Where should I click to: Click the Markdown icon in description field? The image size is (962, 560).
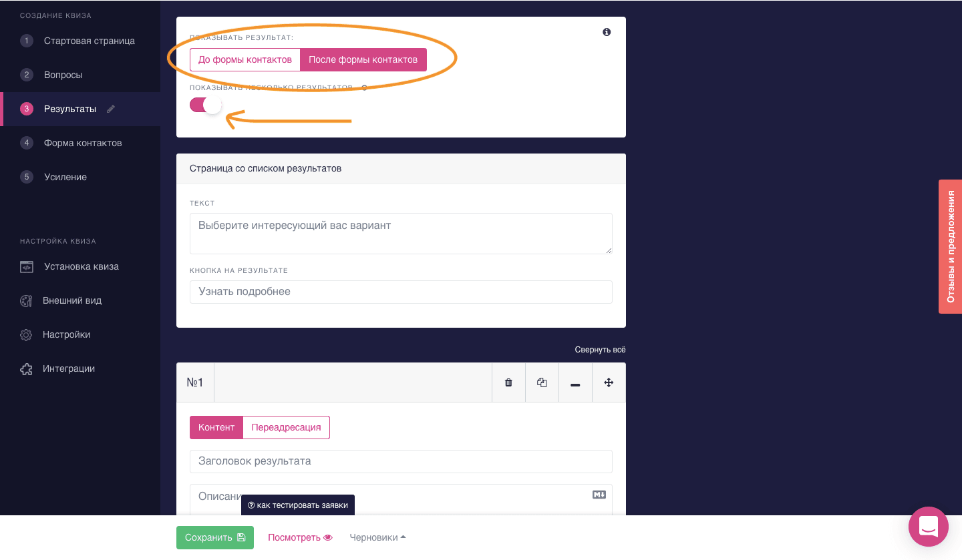[599, 495]
